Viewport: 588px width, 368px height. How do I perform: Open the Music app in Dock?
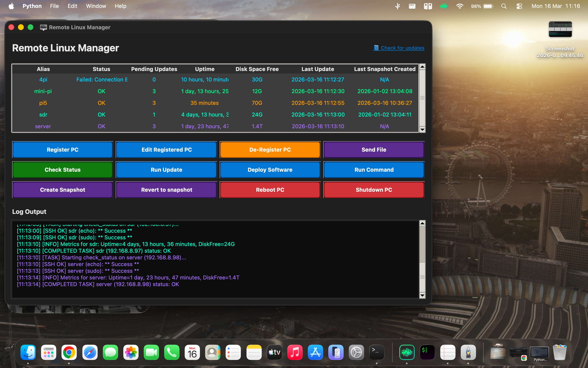pos(295,352)
